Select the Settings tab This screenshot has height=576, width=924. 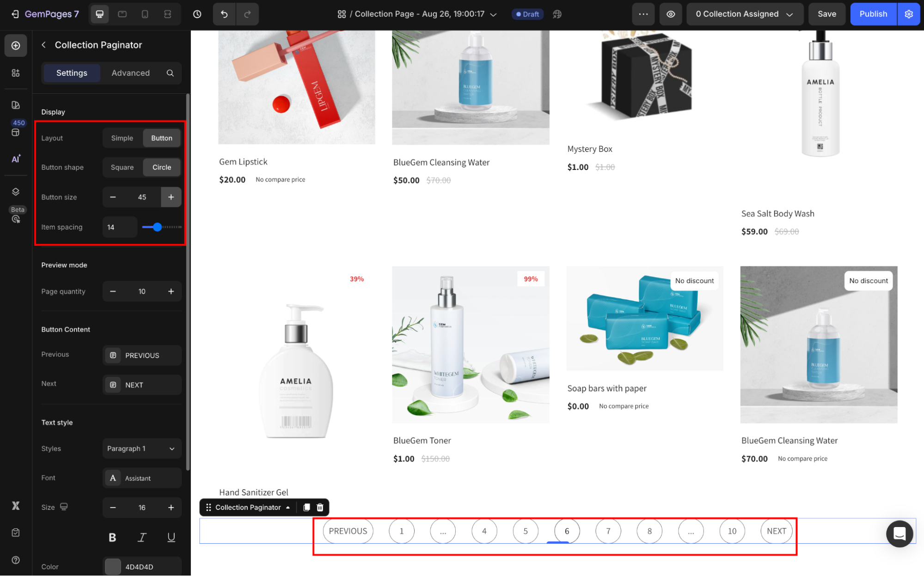coord(72,73)
